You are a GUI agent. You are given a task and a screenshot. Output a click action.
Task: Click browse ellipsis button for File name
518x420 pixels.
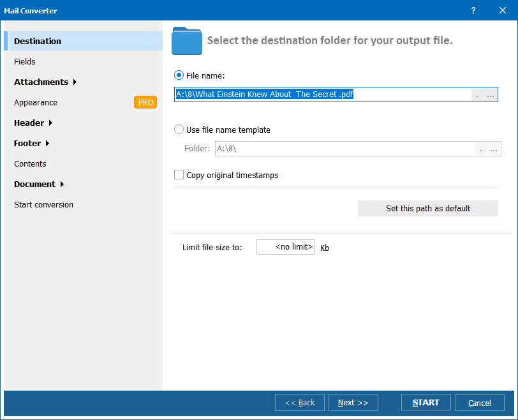(x=491, y=95)
